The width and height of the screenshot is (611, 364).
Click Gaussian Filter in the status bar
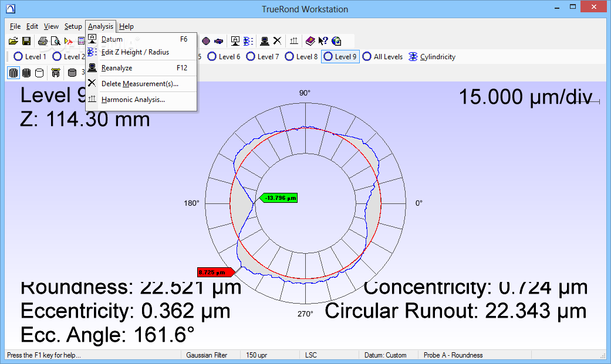click(x=207, y=355)
